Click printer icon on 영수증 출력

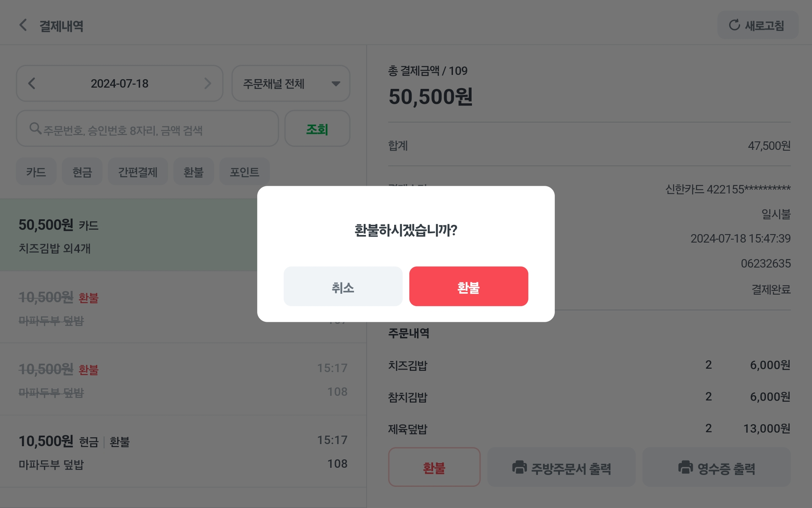[686, 467]
